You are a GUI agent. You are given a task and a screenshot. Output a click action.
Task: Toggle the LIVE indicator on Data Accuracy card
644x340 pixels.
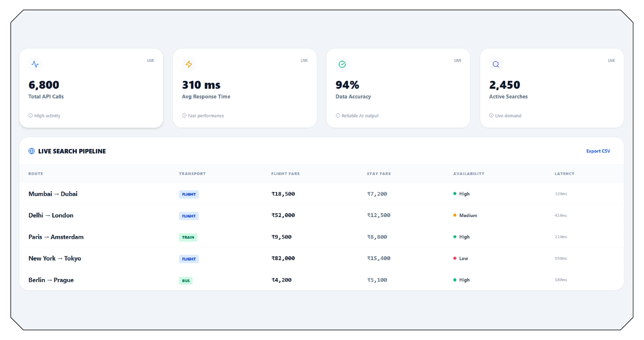458,60
